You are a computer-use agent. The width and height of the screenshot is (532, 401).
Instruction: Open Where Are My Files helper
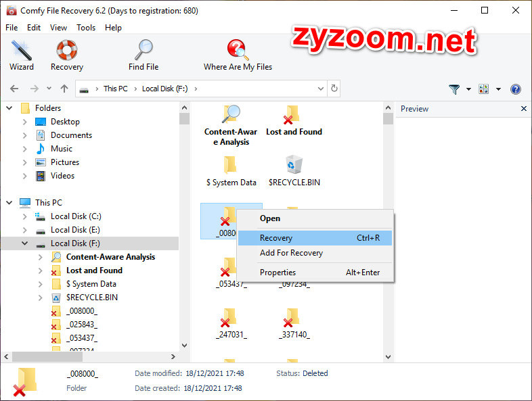(x=238, y=55)
